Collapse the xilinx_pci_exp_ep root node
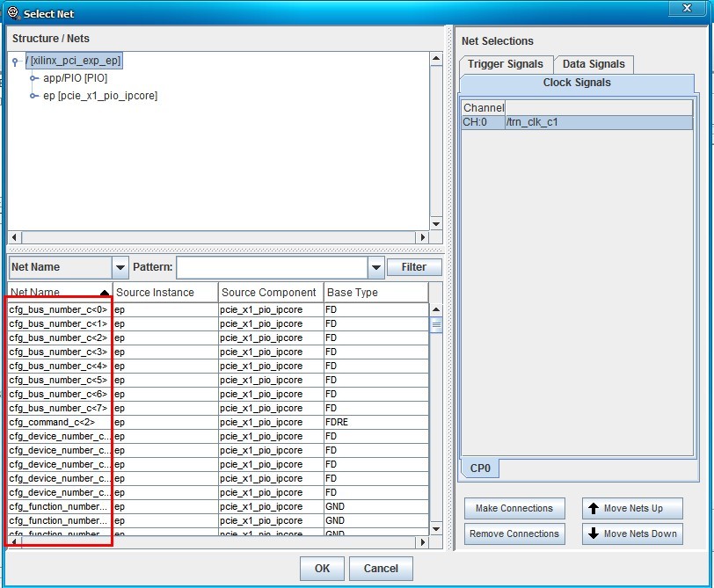The height and width of the screenshot is (588, 714). coord(16,61)
